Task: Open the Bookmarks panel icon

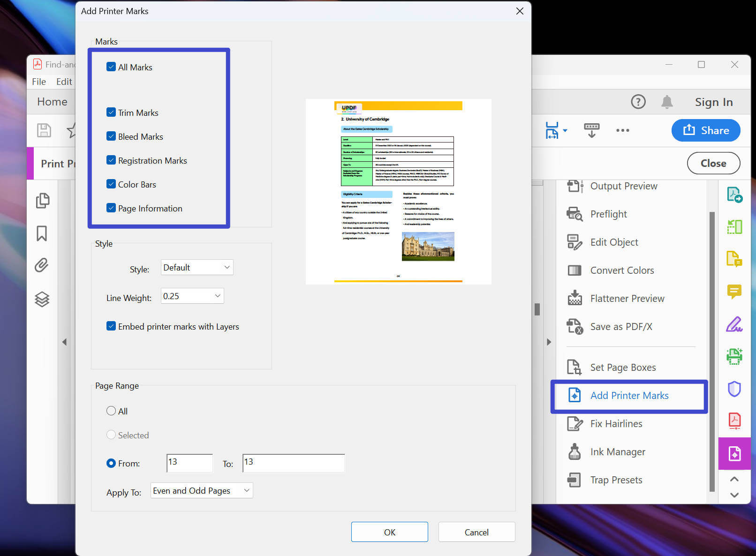Action: point(43,233)
